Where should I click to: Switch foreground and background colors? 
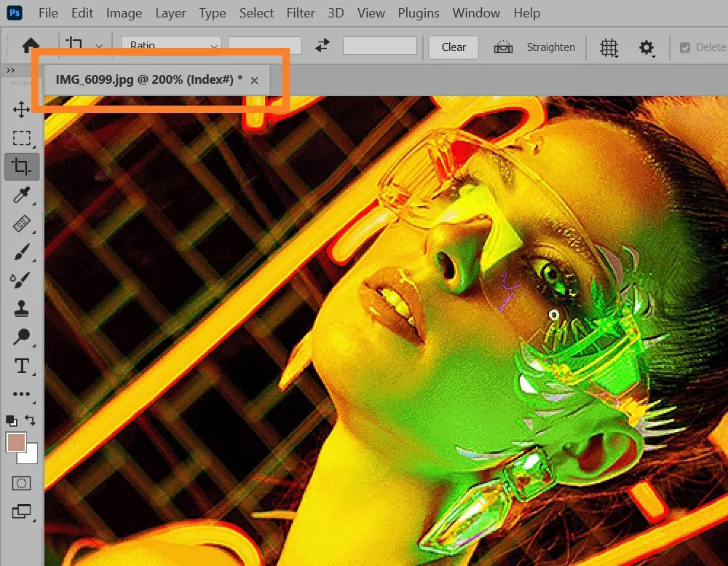coord(30,420)
